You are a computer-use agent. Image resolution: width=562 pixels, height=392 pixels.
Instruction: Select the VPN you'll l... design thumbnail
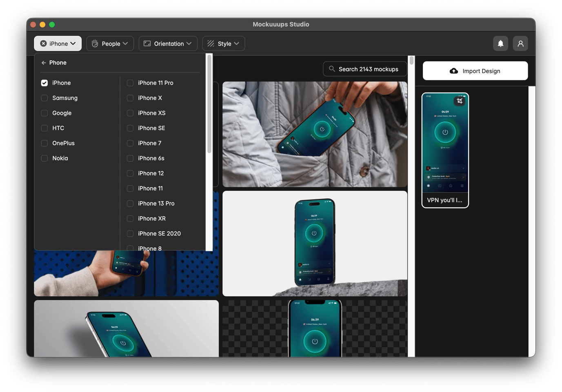(445, 150)
